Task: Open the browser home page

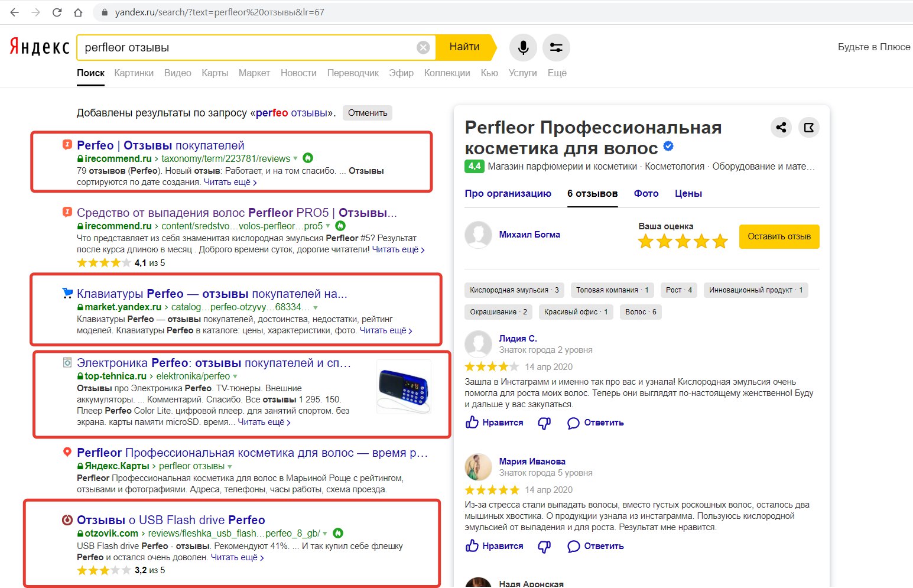Action: (78, 12)
